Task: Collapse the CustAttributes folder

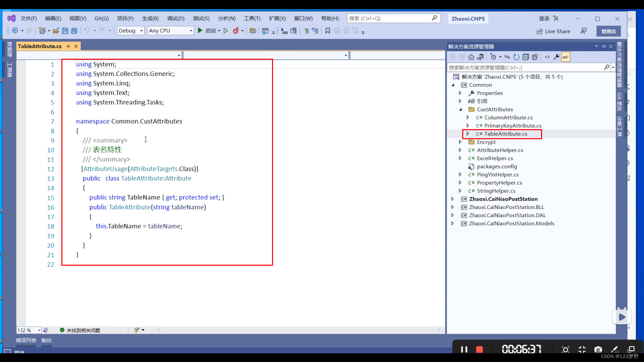Action: click(x=461, y=109)
